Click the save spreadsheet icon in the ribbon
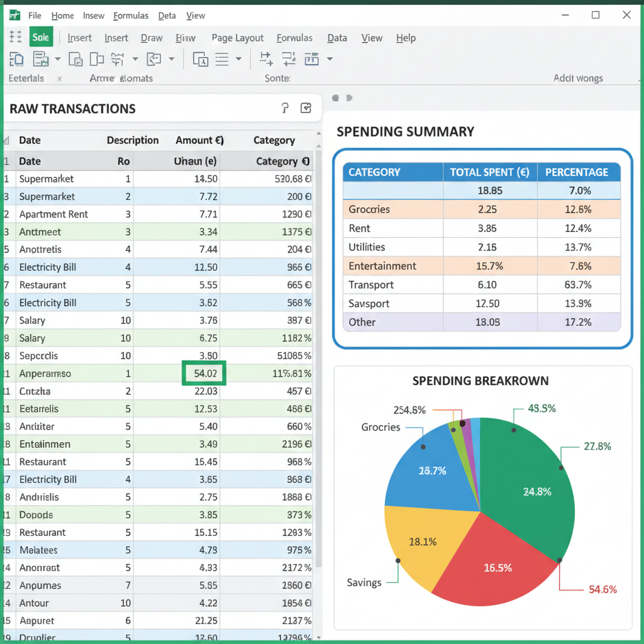 pyautogui.click(x=40, y=59)
